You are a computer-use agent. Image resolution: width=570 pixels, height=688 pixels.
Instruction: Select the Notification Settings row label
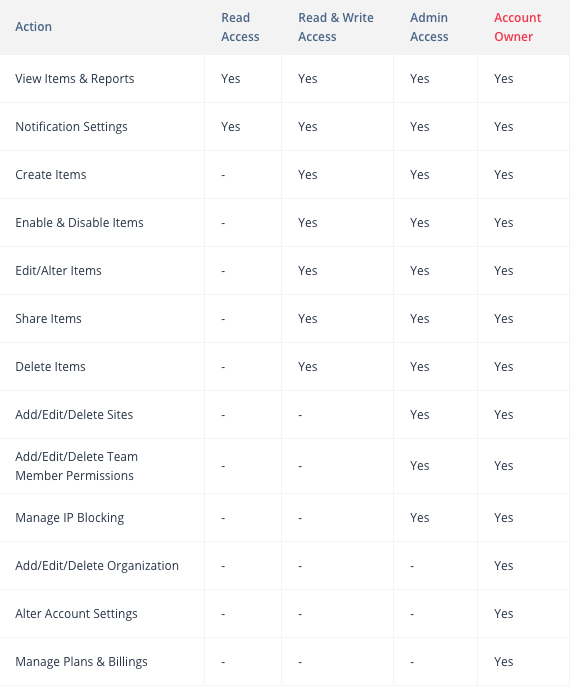(x=71, y=127)
